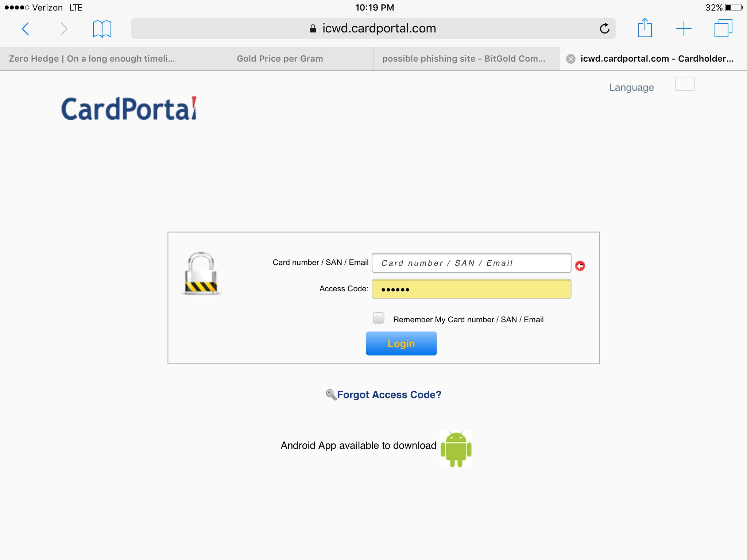Reload the page with refresh icon
The height and width of the screenshot is (560, 747).
click(x=604, y=28)
